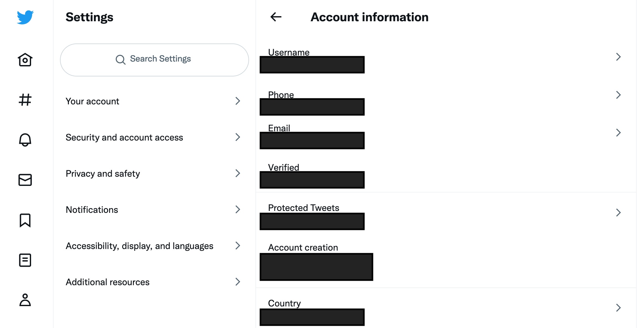Image resolution: width=644 pixels, height=328 pixels.
Task: Click the Search Settings field
Action: pos(154,60)
